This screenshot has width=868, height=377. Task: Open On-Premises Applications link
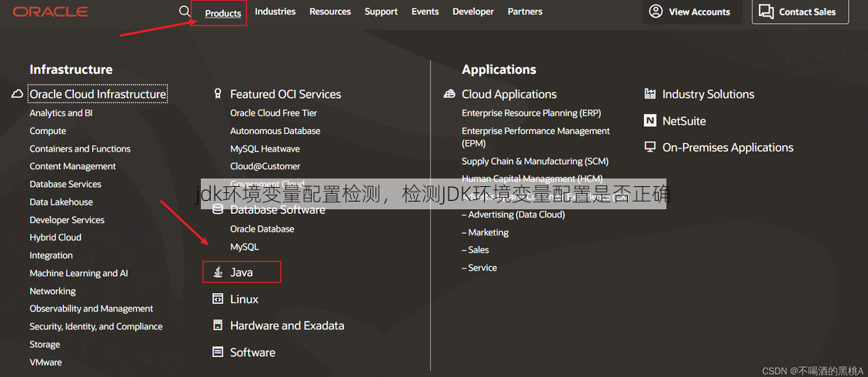(x=728, y=148)
